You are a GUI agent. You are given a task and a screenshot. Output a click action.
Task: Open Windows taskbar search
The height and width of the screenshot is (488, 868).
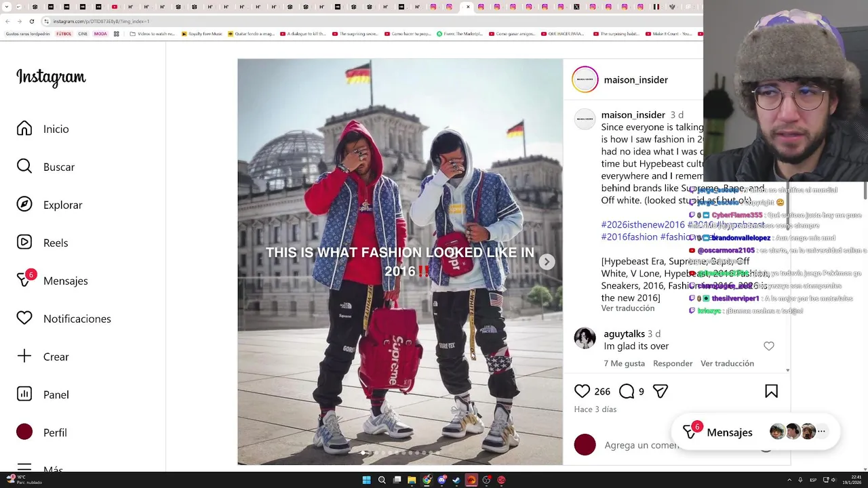pos(382,480)
